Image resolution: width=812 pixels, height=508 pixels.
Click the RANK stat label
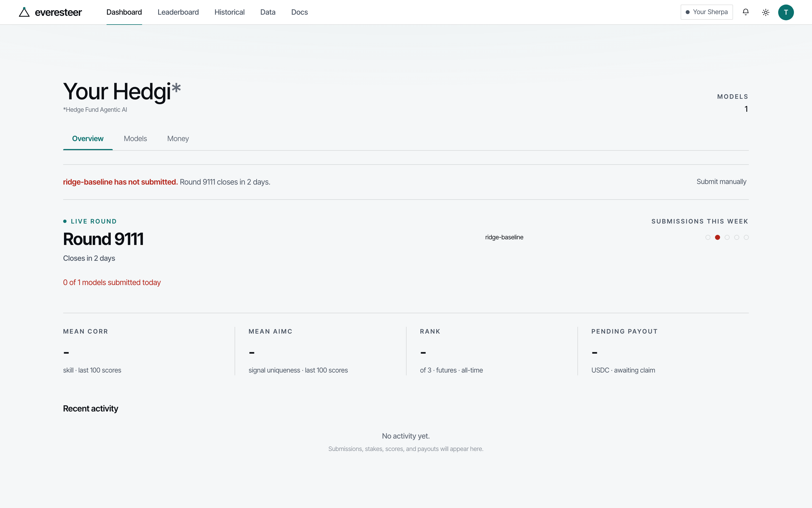(x=430, y=331)
